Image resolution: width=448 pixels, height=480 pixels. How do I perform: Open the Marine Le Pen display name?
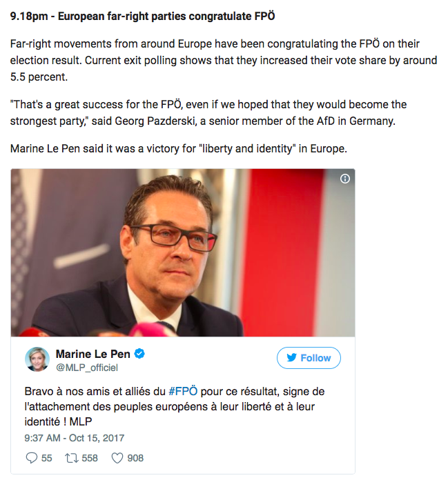pos(93,354)
